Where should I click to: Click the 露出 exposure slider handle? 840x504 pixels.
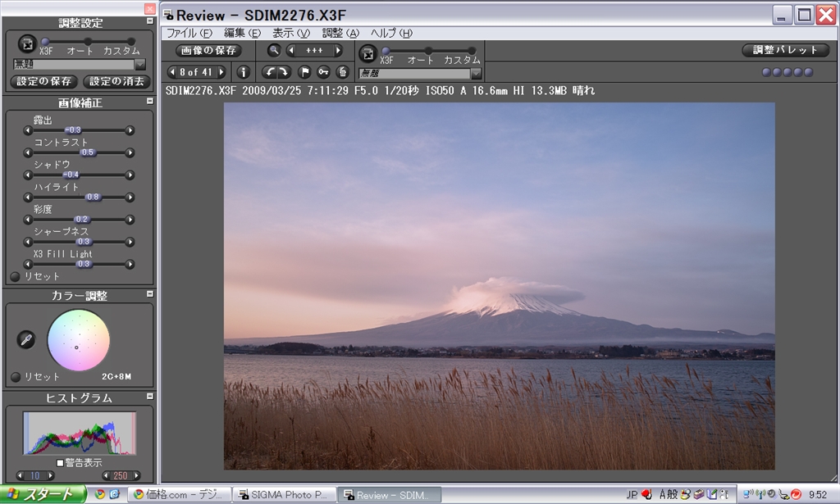click(x=73, y=130)
